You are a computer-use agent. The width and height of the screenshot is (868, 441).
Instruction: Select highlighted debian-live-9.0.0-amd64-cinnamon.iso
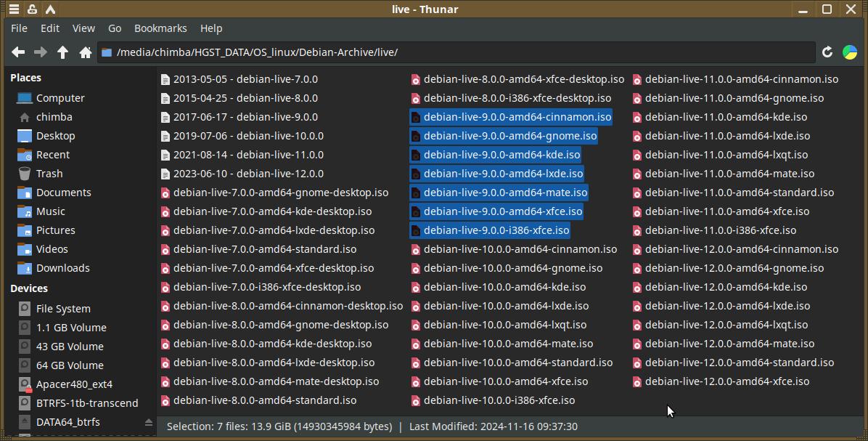click(x=511, y=117)
